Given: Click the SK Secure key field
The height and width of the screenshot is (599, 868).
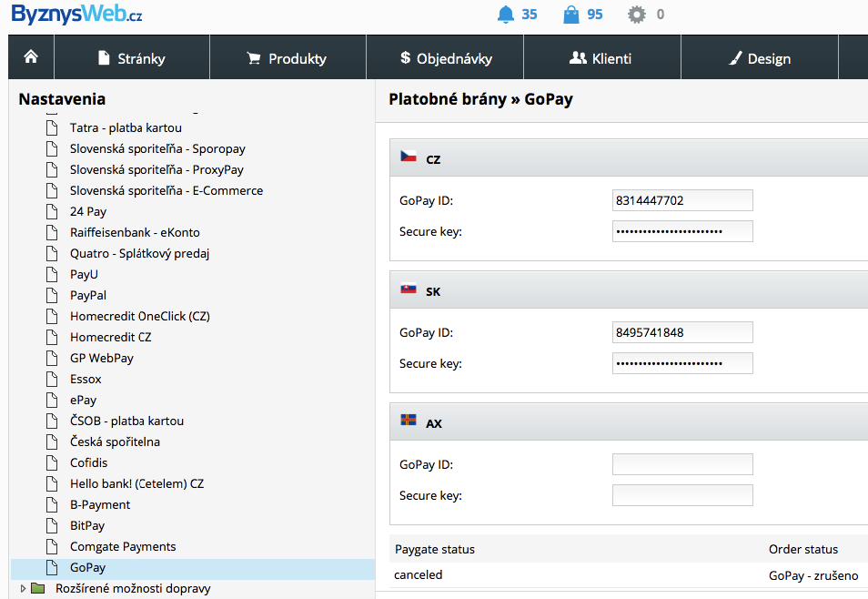Looking at the screenshot, I should click(682, 363).
